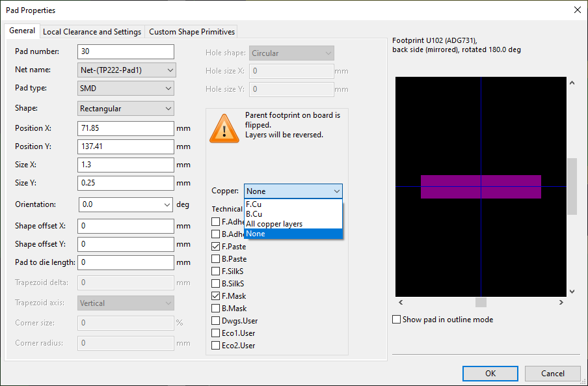Enable Show pad in outline mode
588x386 pixels.
point(396,319)
